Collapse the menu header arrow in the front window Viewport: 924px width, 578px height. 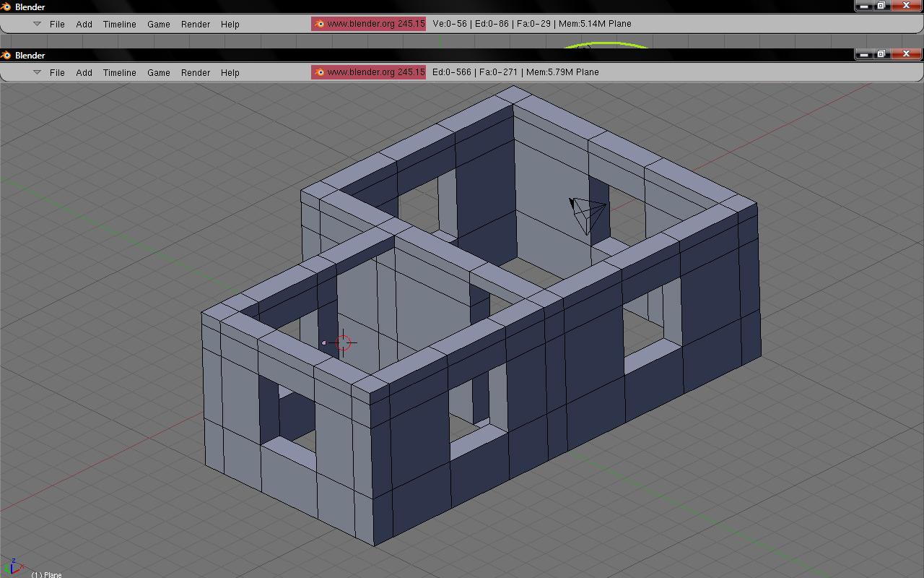click(x=37, y=72)
